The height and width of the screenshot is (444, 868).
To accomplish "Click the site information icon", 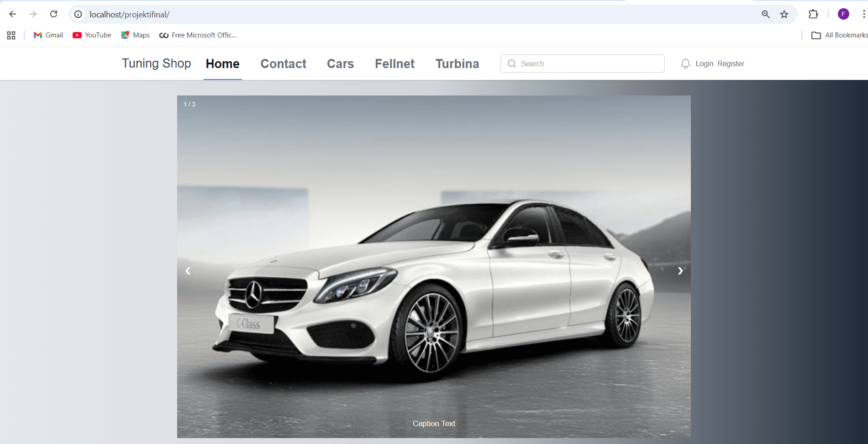I will tap(78, 14).
